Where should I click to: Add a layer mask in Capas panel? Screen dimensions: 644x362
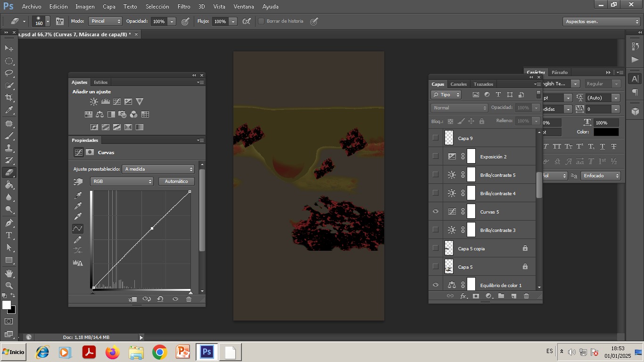pyautogui.click(x=476, y=296)
